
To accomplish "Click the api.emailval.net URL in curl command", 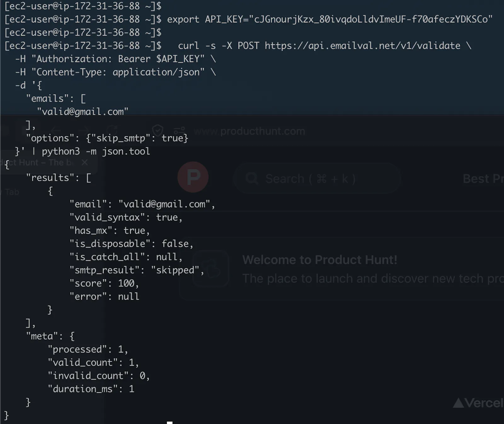I will click(x=362, y=46).
